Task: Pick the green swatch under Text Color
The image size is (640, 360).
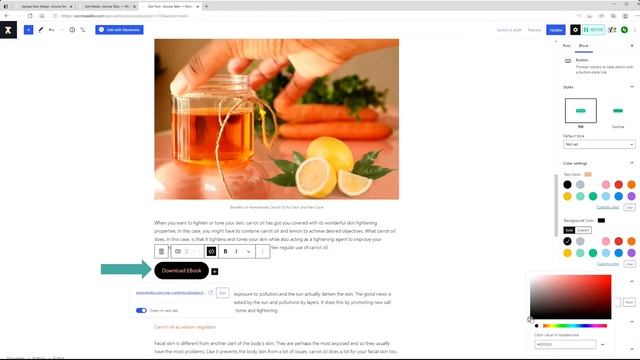Action: click(593, 196)
